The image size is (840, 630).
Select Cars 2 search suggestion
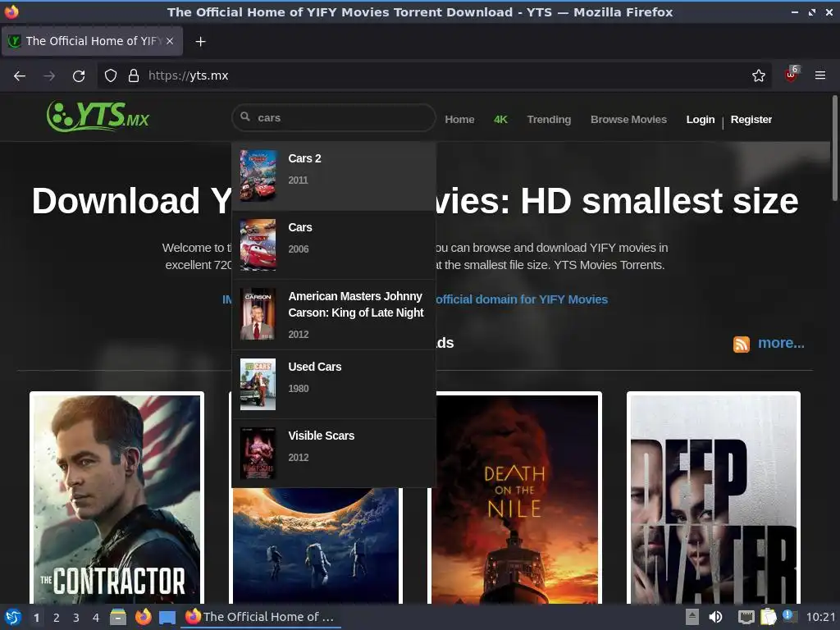pyautogui.click(x=334, y=176)
